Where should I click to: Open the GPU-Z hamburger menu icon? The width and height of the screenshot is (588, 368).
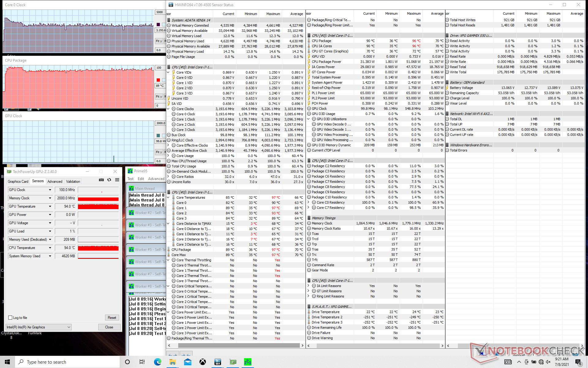pyautogui.click(x=117, y=180)
